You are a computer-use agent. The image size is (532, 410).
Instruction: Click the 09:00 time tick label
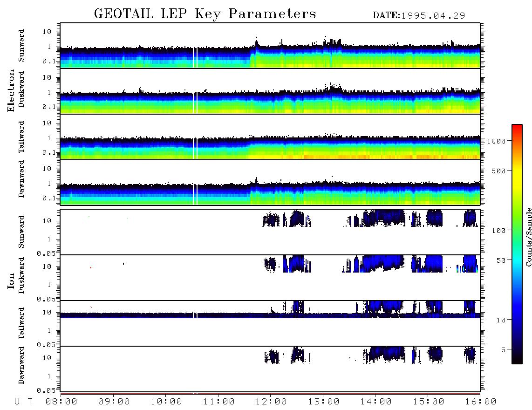(x=114, y=402)
